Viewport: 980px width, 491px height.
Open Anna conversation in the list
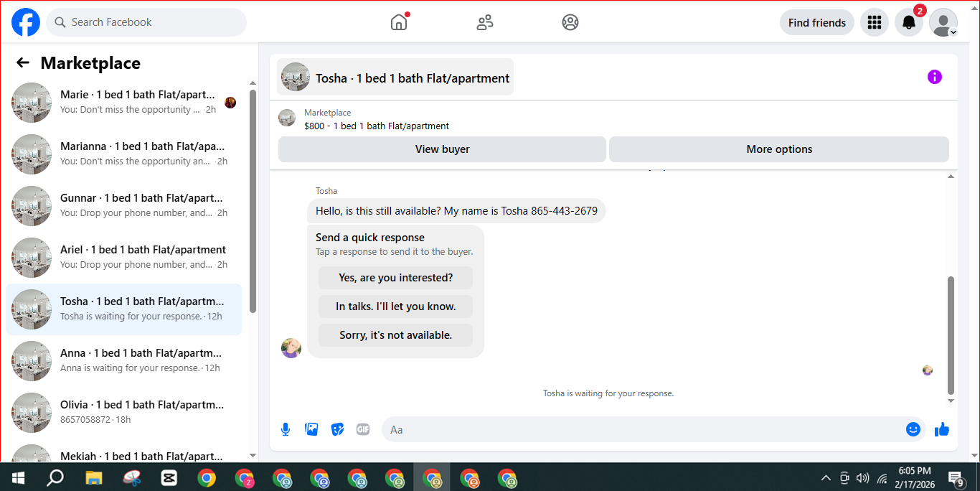click(124, 361)
